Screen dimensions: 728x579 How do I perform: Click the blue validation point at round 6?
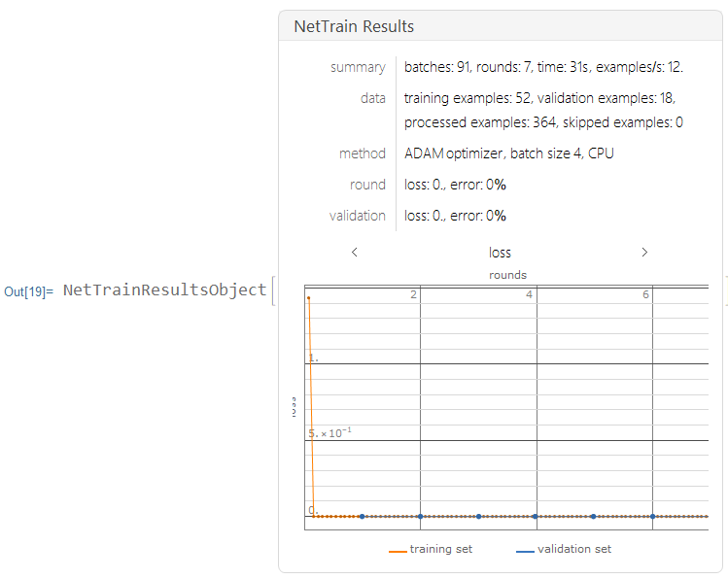tap(652, 517)
